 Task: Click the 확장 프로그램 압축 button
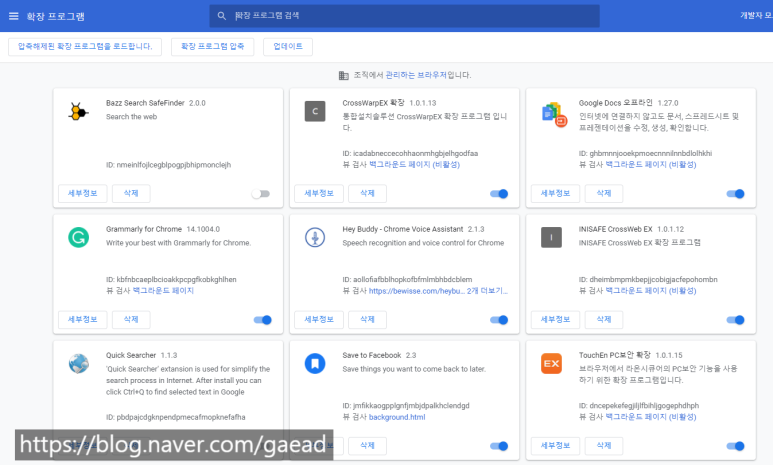pyautogui.click(x=212, y=47)
